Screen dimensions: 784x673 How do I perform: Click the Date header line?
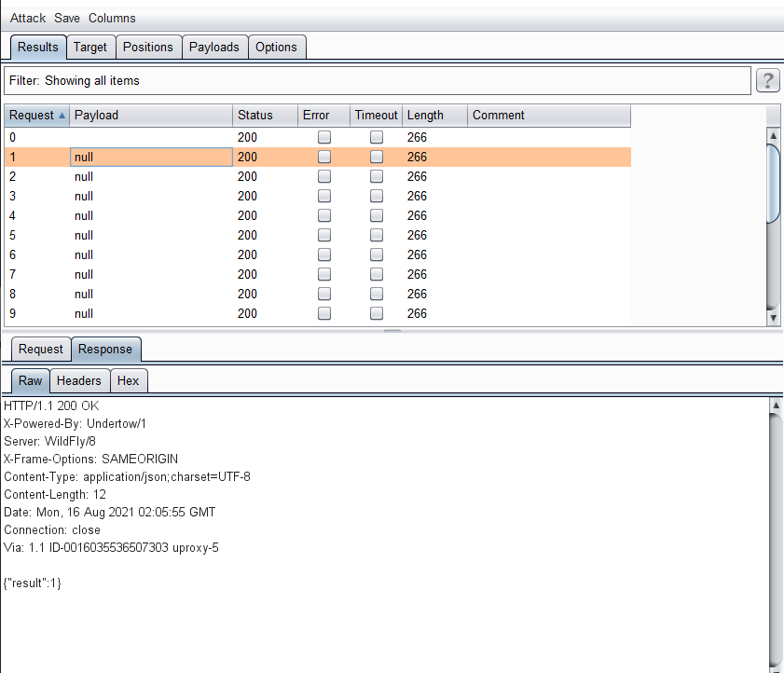[109, 513]
